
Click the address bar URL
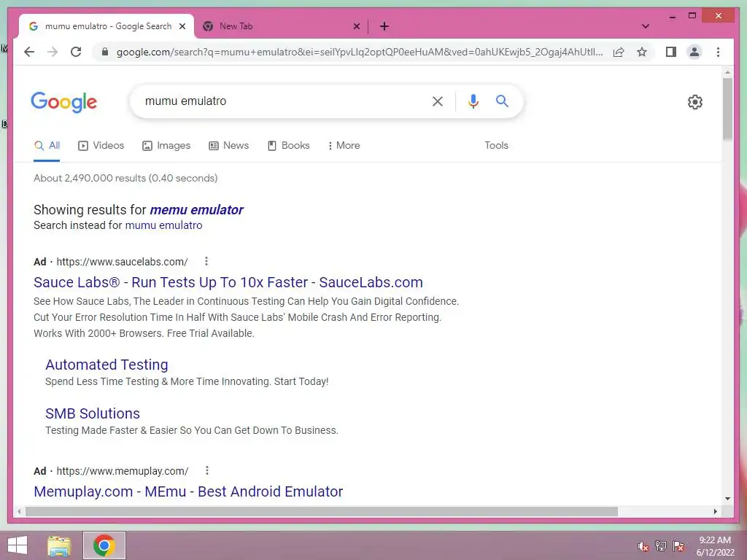tap(360, 52)
